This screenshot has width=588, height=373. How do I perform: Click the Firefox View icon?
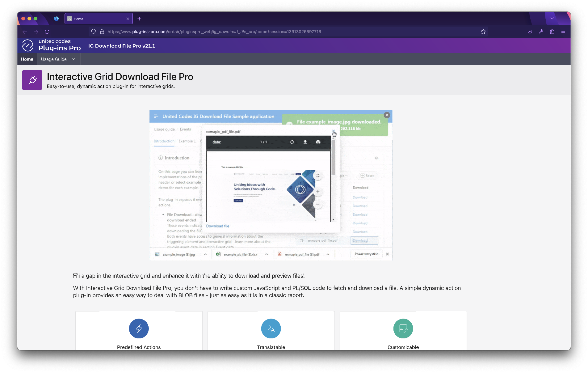point(56,19)
